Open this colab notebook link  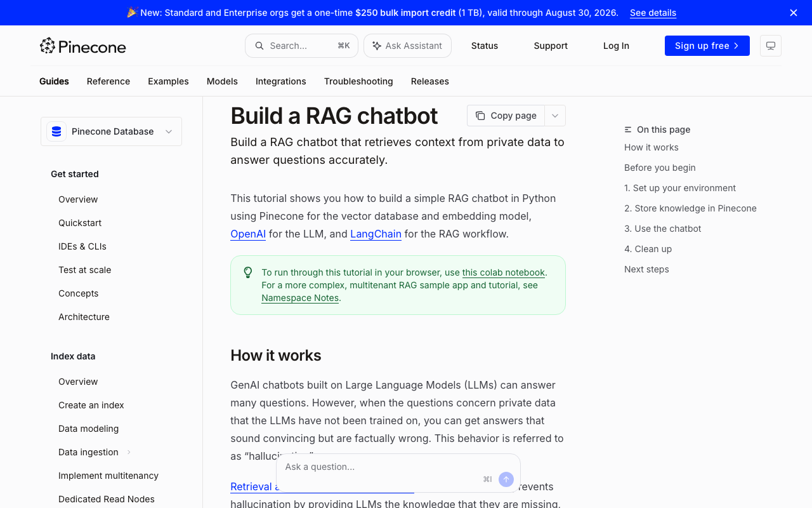(x=504, y=272)
